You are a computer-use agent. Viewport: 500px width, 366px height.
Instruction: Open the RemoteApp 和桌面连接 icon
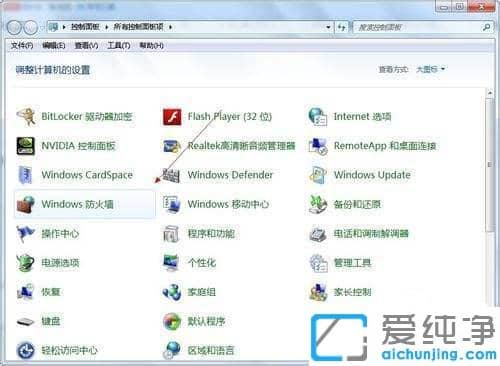tap(318, 146)
